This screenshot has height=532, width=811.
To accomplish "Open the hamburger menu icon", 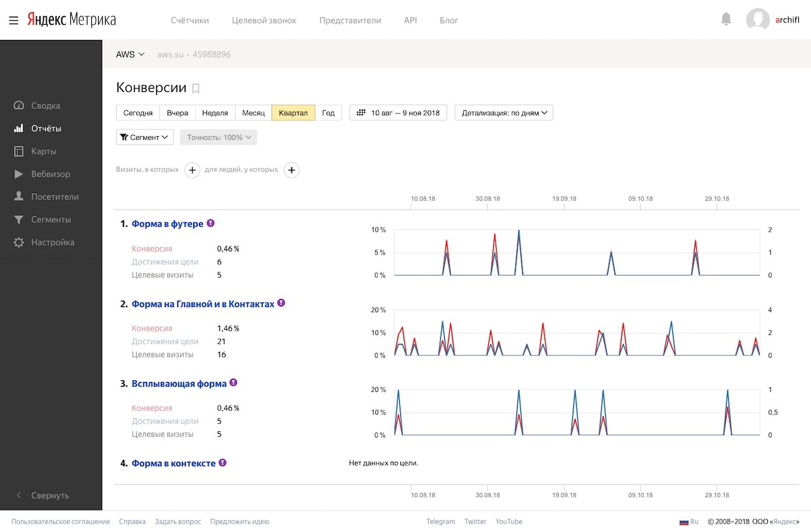I will (13, 20).
